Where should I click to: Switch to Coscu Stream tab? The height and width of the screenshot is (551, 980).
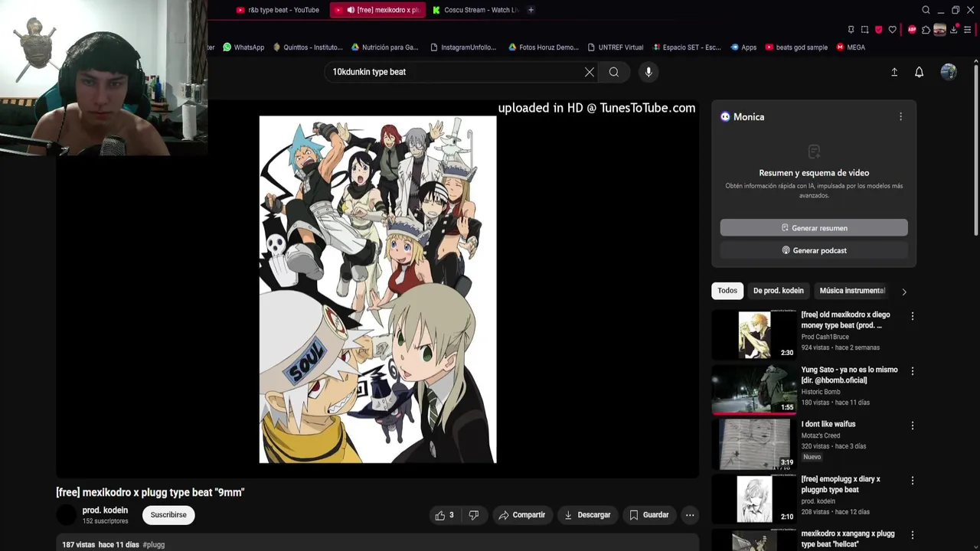(475, 10)
